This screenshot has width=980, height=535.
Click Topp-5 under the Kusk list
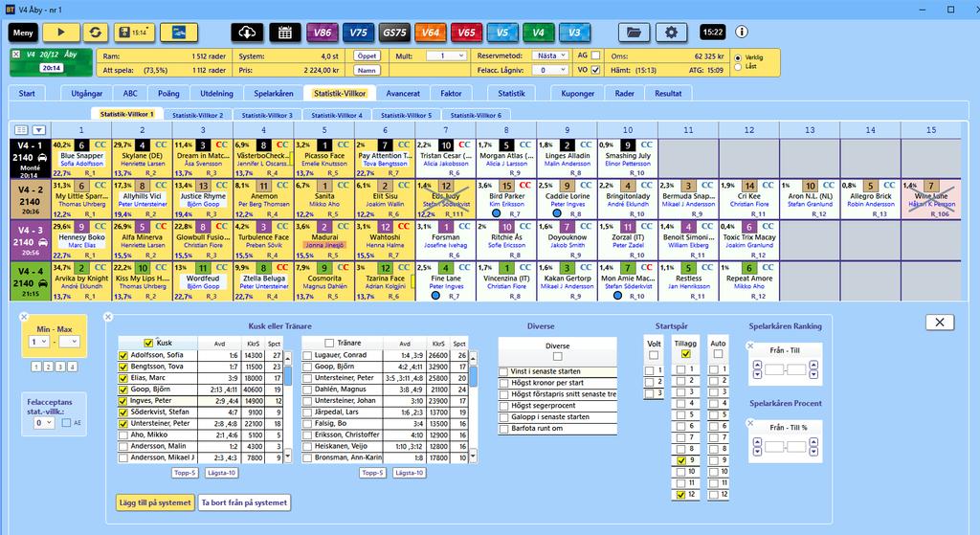[185, 473]
